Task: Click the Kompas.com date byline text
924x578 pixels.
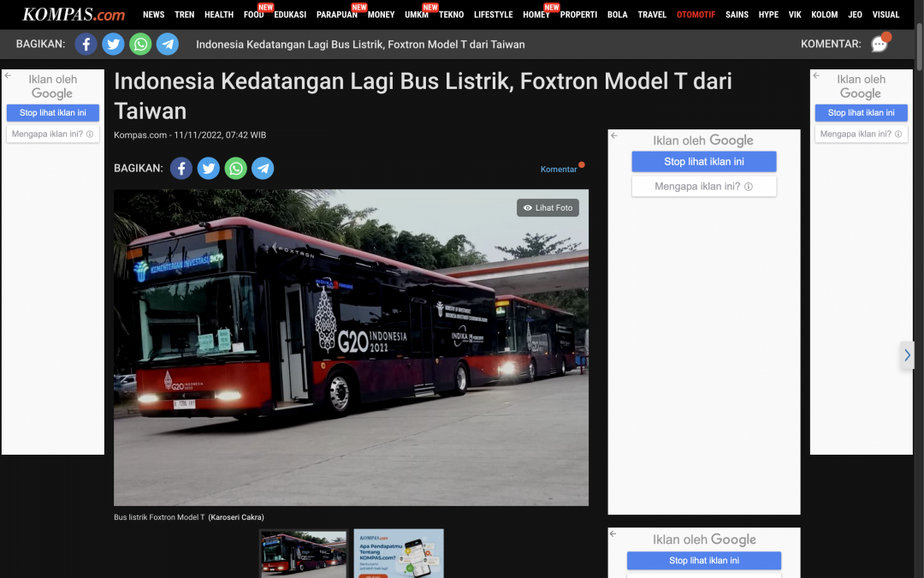Action: click(190, 135)
